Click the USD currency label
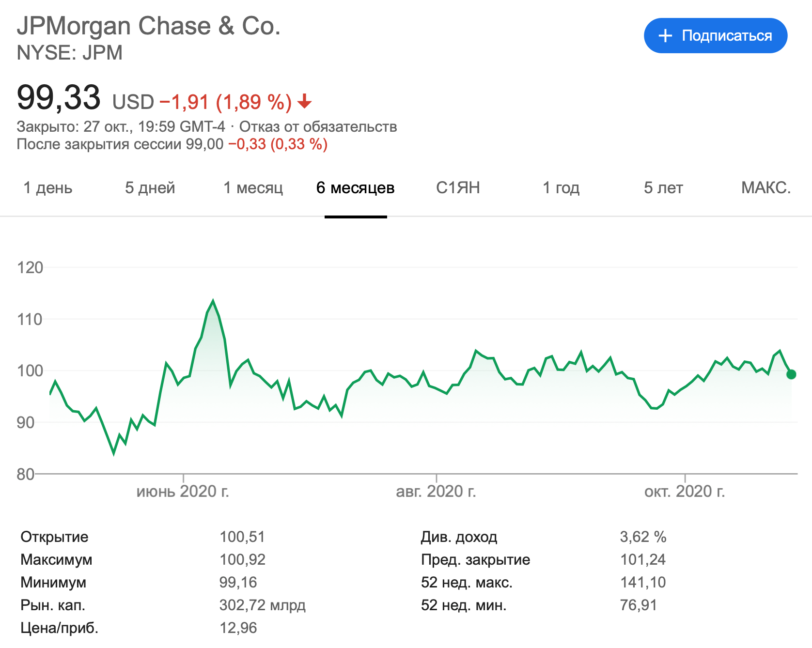 (133, 102)
